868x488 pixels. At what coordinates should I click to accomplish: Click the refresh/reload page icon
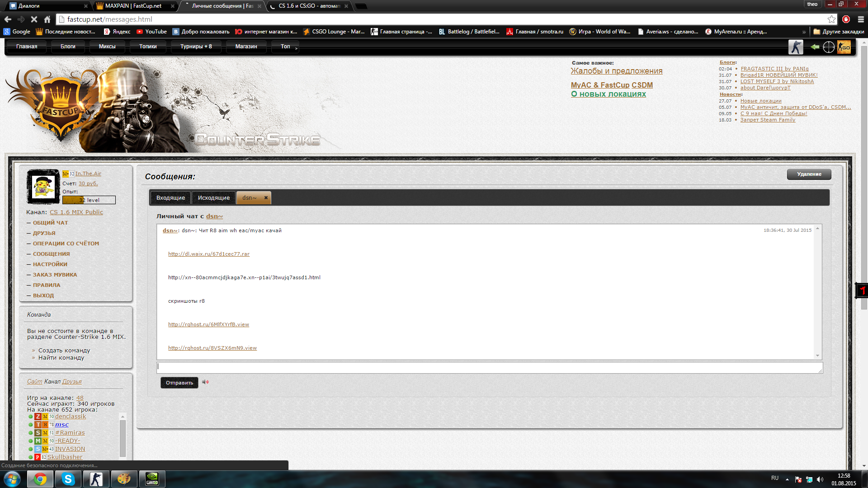34,19
